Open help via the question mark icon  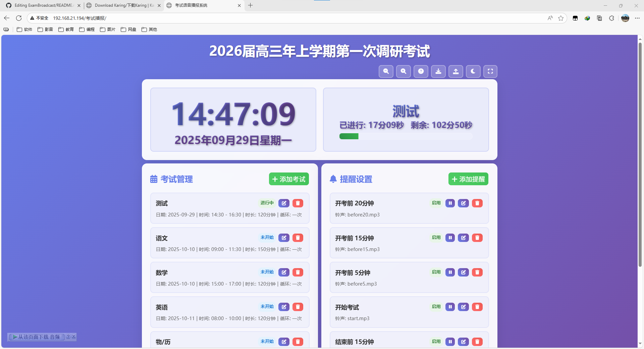point(421,71)
